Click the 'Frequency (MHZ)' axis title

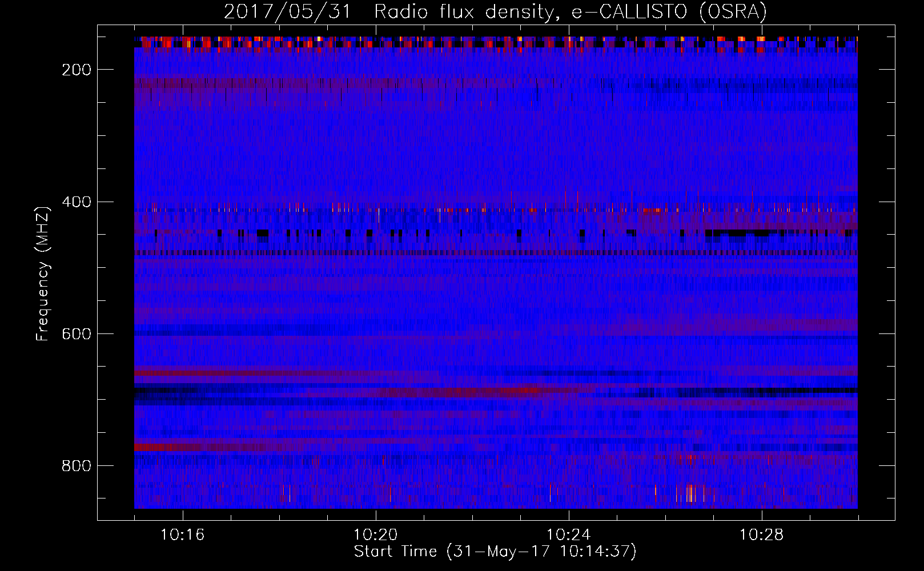point(43,274)
